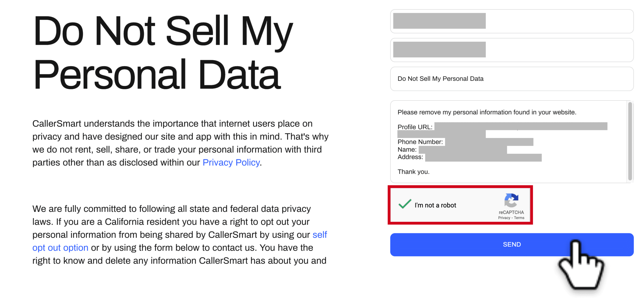The image size is (644, 301).
Task: Click the "Phone Number:" line in message
Action: [420, 142]
